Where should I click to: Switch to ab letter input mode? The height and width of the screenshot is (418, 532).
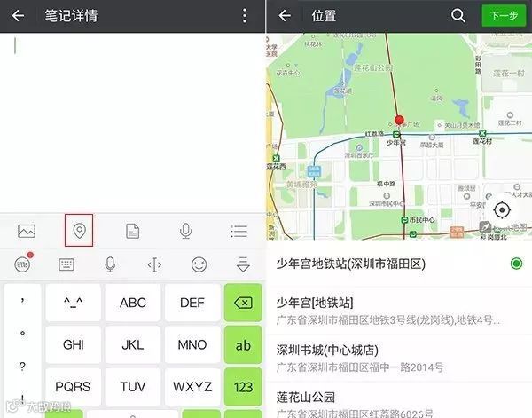(x=243, y=344)
